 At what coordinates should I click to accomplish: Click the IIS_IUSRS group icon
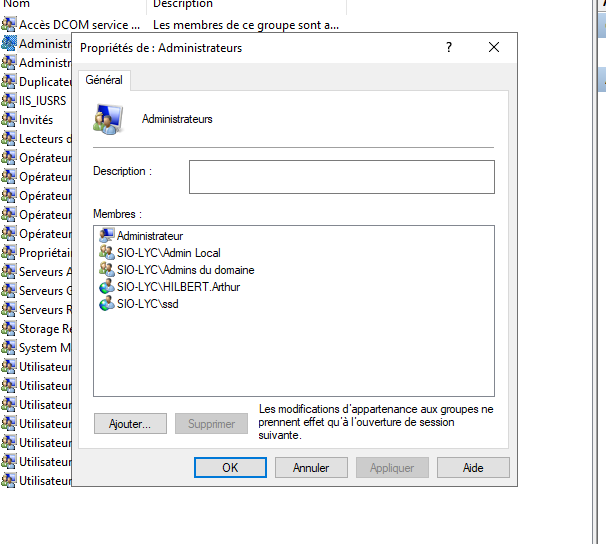[x=9, y=100]
